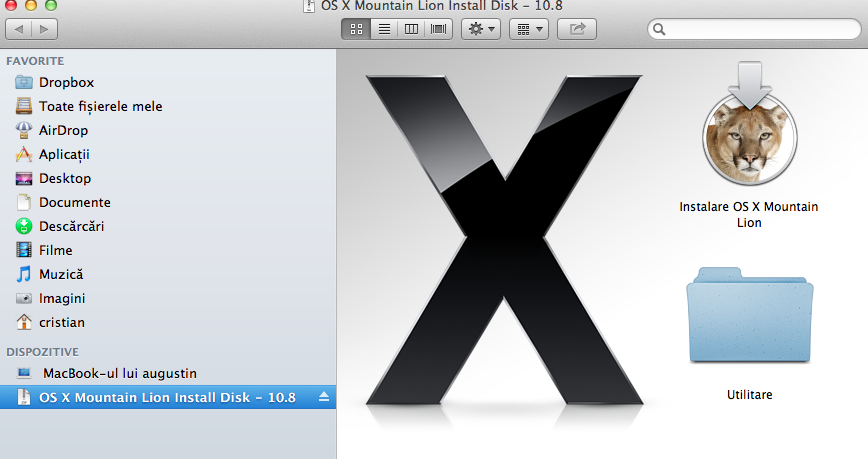Click the AirDrop parachute icon
Screen dimensions: 868x459
[24, 130]
